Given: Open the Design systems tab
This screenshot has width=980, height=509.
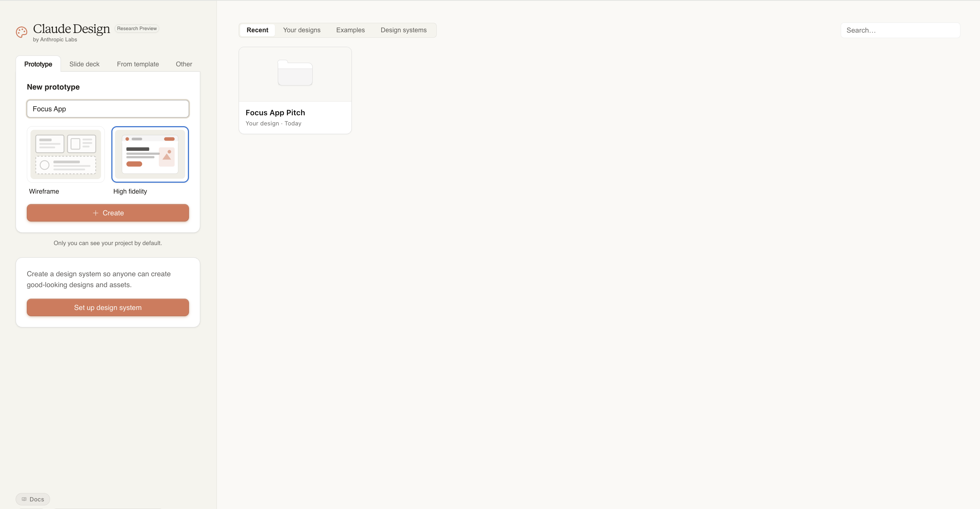Looking at the screenshot, I should click(x=404, y=30).
